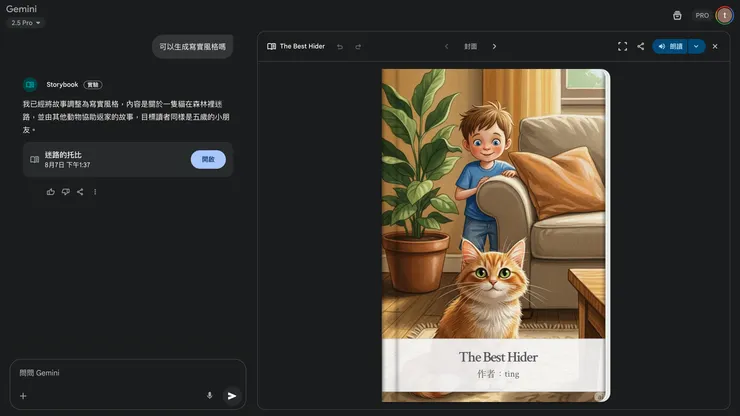Expand the 朗讀 options dropdown arrow
This screenshot has height=416, width=740.
(697, 46)
